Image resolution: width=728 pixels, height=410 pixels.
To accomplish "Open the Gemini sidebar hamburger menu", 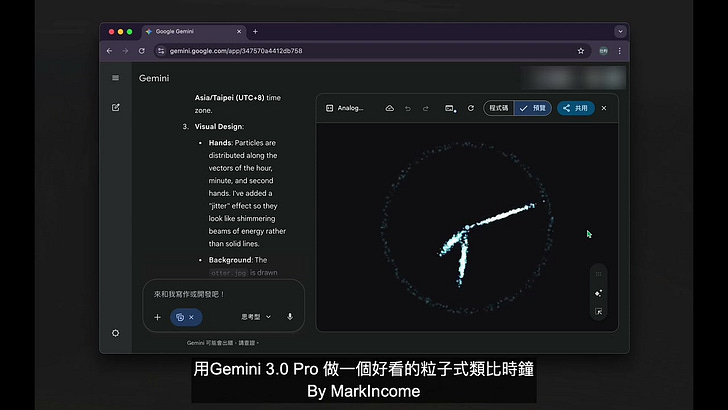I will point(116,78).
